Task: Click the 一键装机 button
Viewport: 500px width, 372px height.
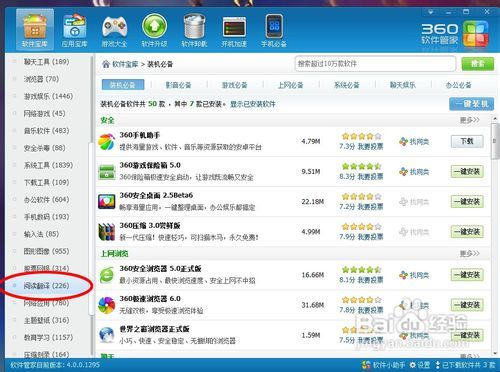Action: pyautogui.click(x=471, y=104)
